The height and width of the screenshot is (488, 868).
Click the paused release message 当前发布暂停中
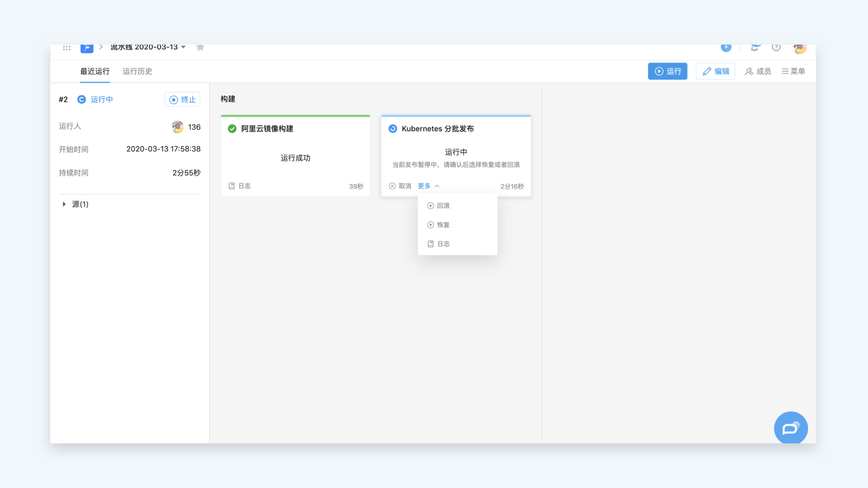[x=456, y=165]
